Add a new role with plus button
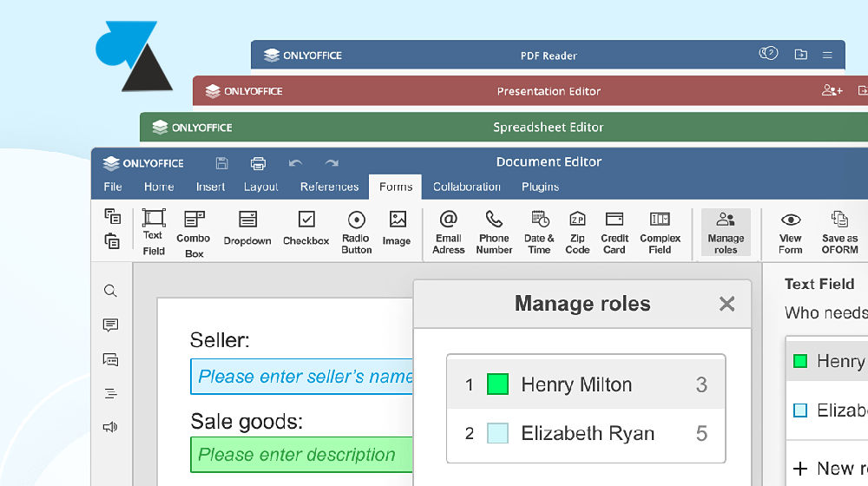 [x=800, y=469]
